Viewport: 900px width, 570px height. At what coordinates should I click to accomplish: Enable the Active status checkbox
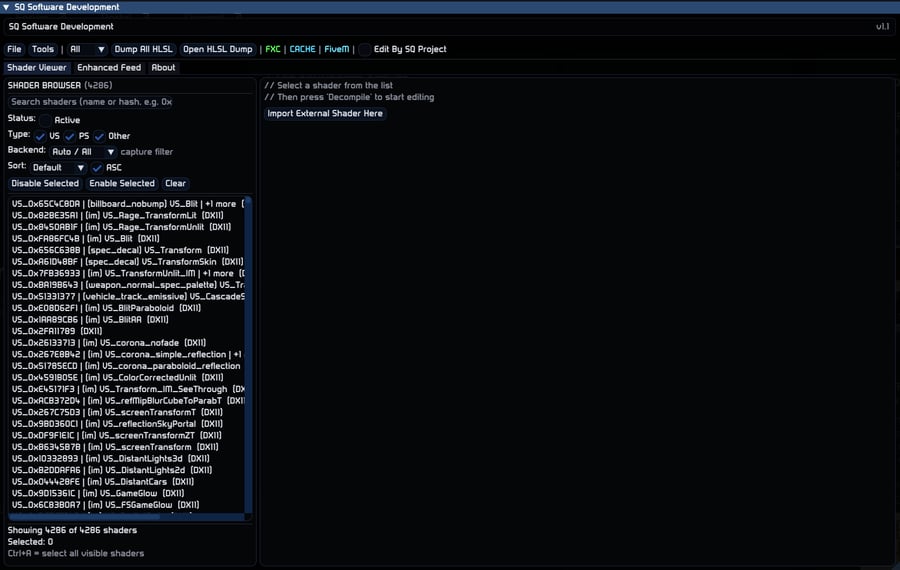(45, 120)
